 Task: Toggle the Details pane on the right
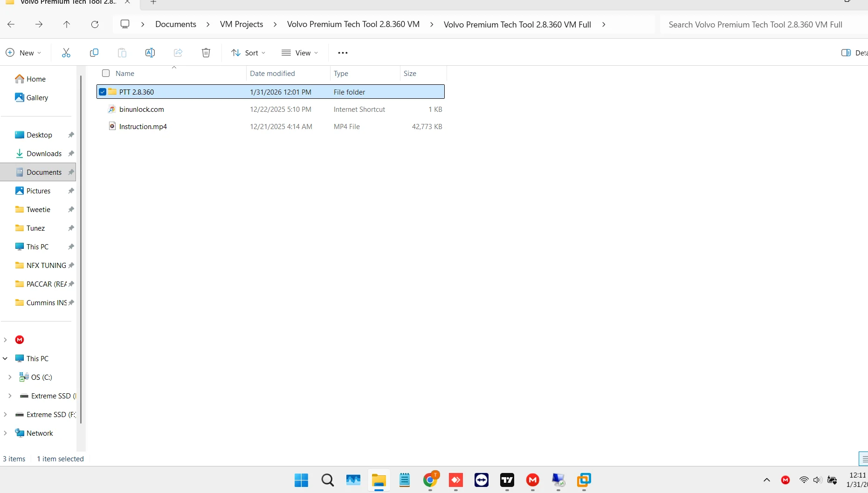847,53
